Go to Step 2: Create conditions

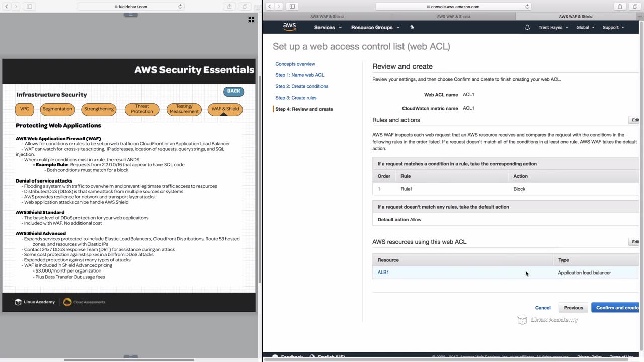click(x=301, y=86)
